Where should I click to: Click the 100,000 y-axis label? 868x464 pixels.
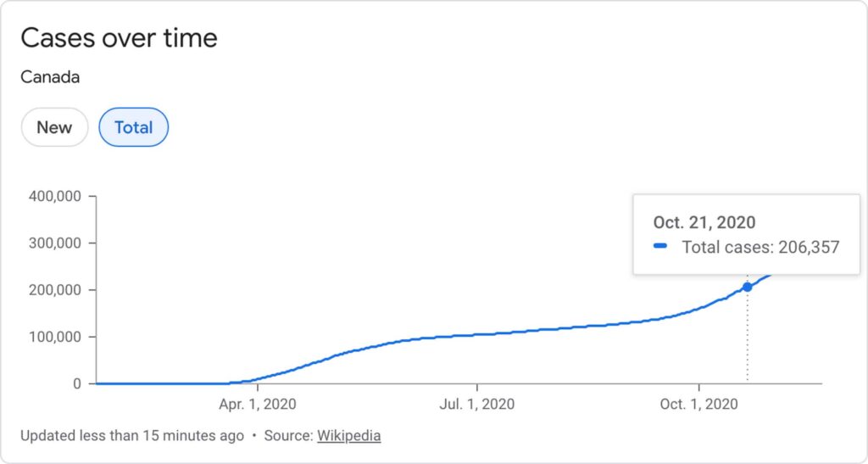53,337
